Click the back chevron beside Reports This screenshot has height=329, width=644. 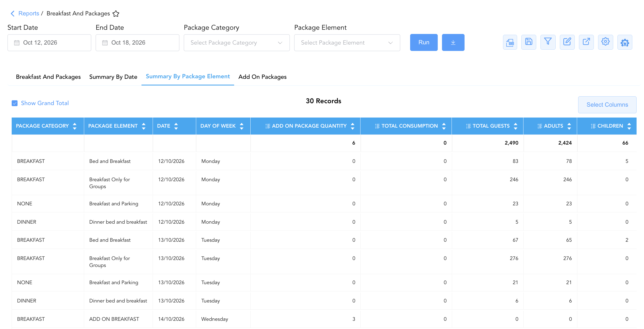tap(12, 14)
